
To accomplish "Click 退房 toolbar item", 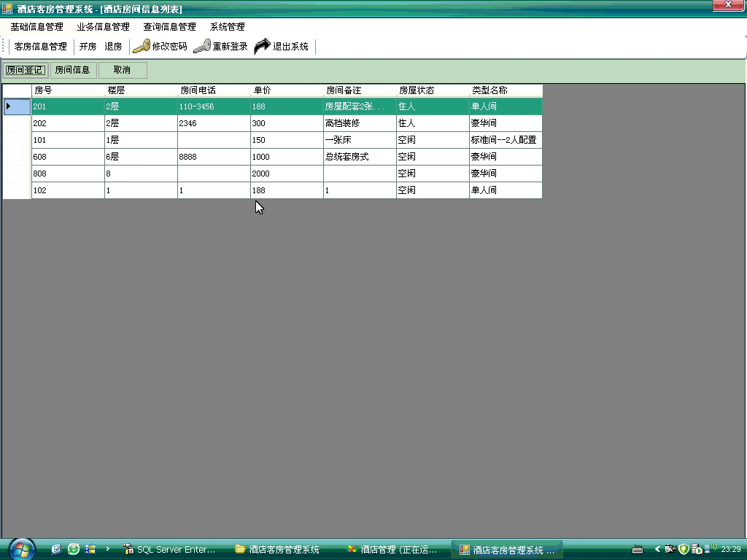I will (113, 46).
